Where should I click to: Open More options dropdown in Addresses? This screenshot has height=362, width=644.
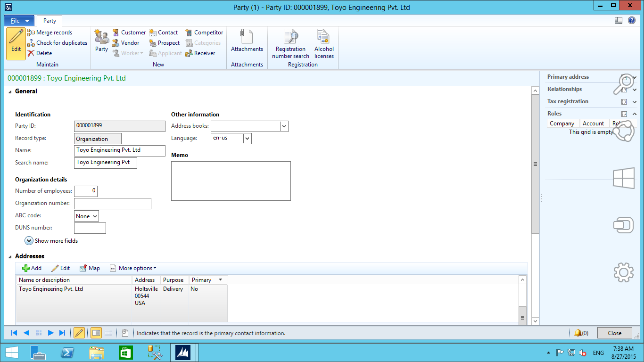click(x=133, y=268)
